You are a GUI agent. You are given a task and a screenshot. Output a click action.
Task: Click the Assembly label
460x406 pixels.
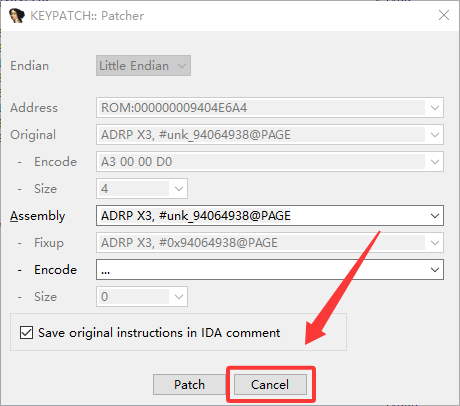[x=37, y=216]
